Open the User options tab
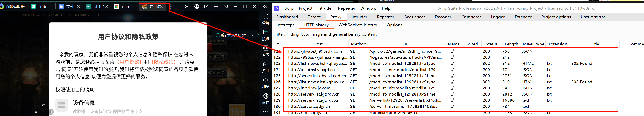 [593, 17]
